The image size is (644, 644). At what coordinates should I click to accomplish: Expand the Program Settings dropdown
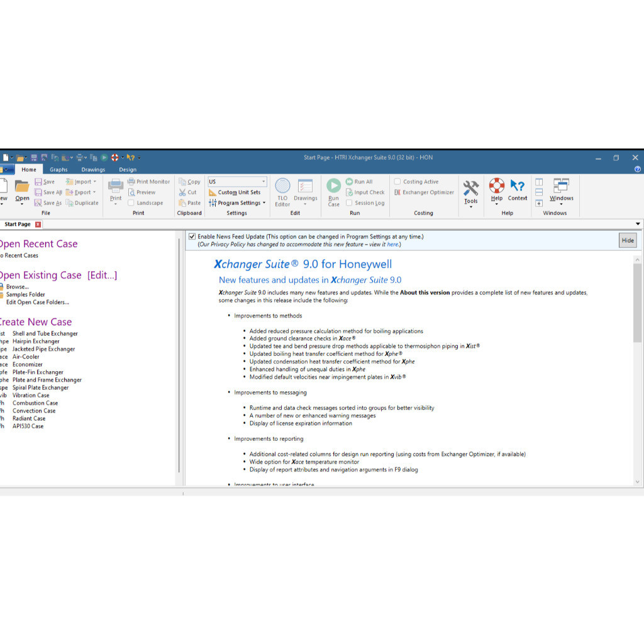point(264,203)
